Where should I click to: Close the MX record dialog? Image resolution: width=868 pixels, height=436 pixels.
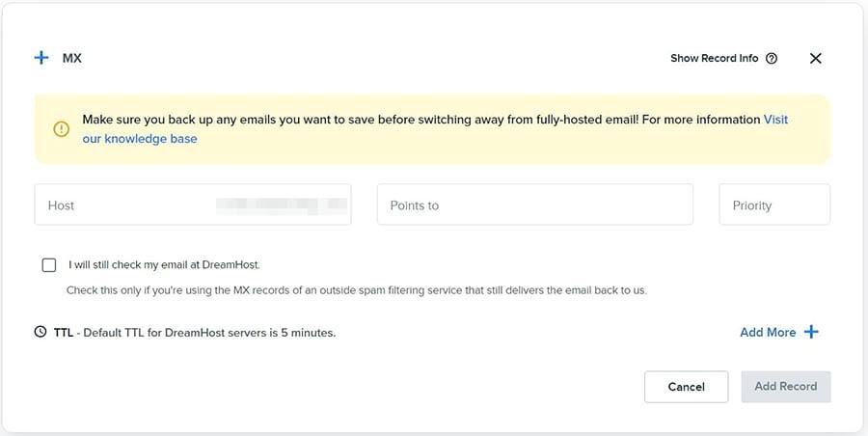816,58
